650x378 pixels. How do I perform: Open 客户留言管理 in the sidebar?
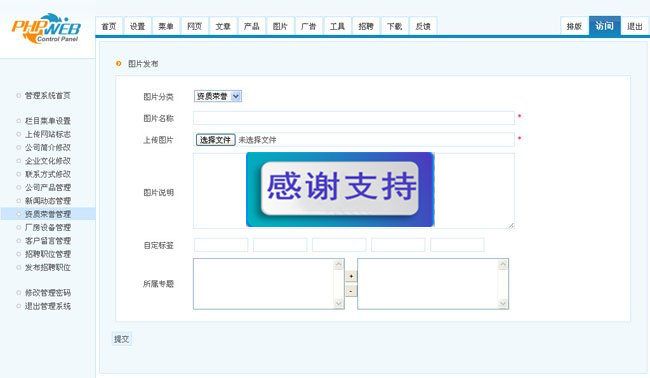[x=48, y=240]
